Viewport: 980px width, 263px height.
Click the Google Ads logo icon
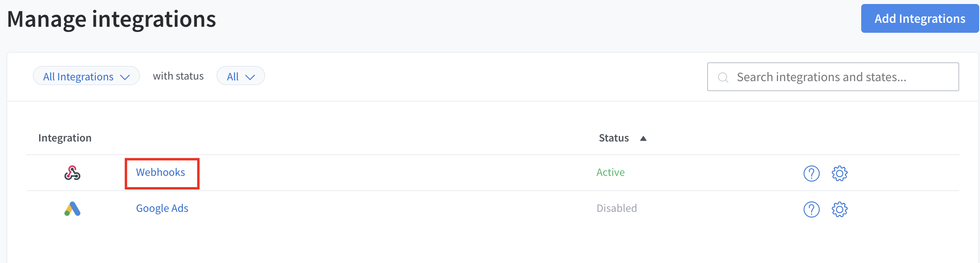point(72,209)
